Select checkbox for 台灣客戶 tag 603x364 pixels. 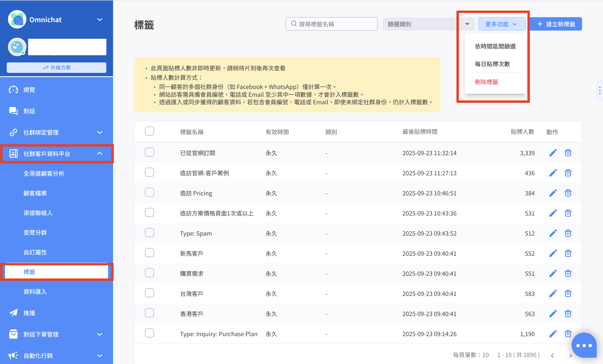tap(149, 293)
